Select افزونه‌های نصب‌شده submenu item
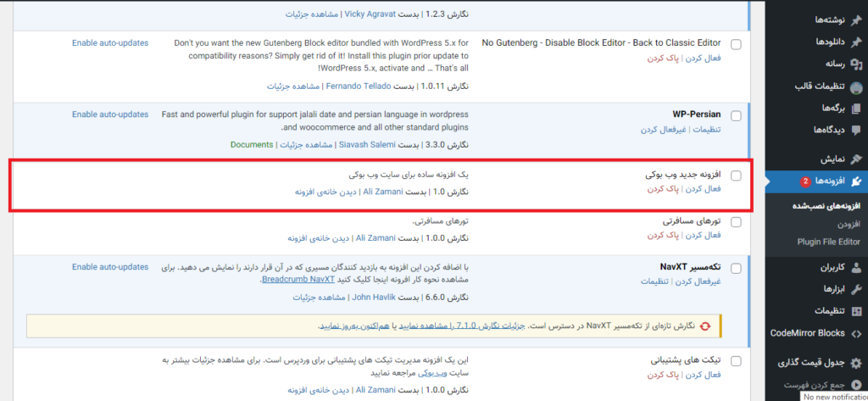Image resolution: width=868 pixels, height=401 pixels. pos(826,206)
